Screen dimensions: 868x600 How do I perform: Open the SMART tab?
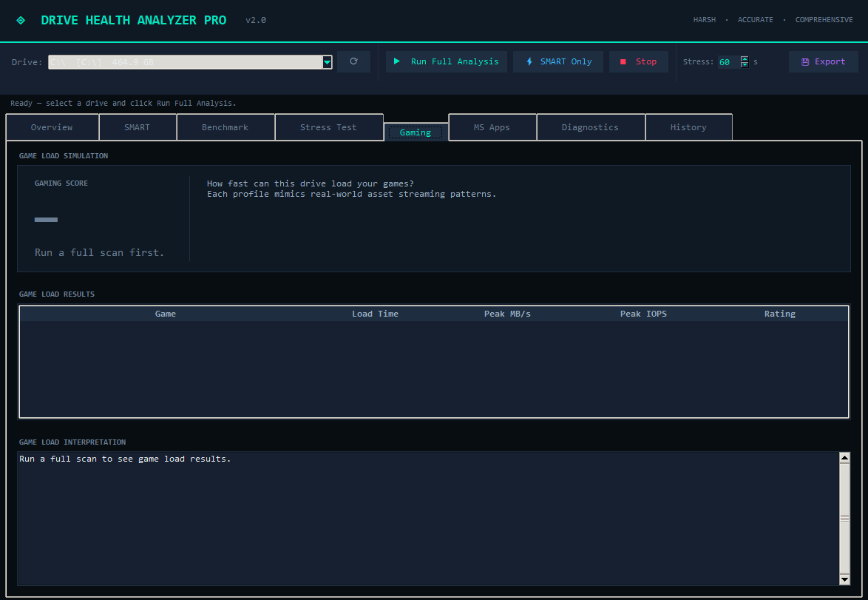[x=138, y=127]
